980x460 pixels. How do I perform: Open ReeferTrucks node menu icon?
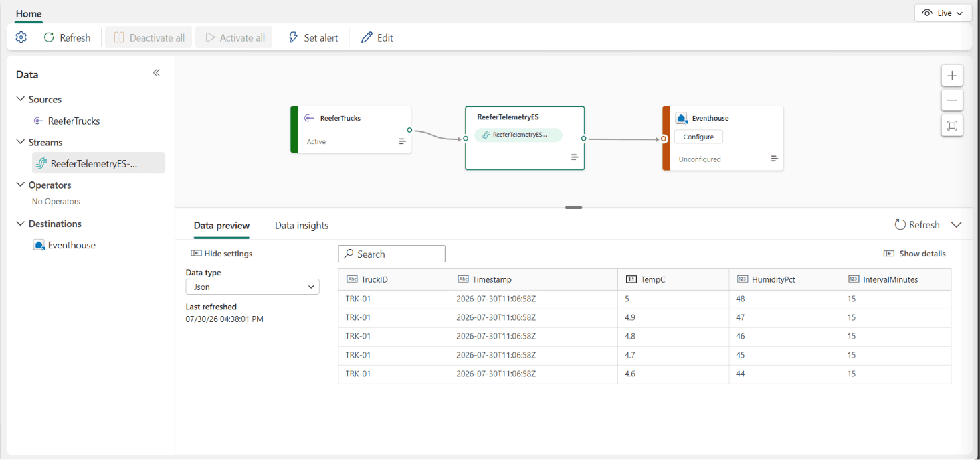tap(403, 141)
